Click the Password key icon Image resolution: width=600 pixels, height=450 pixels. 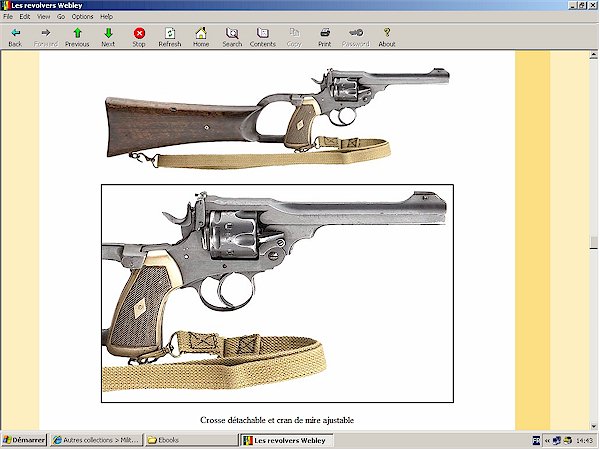(356, 33)
